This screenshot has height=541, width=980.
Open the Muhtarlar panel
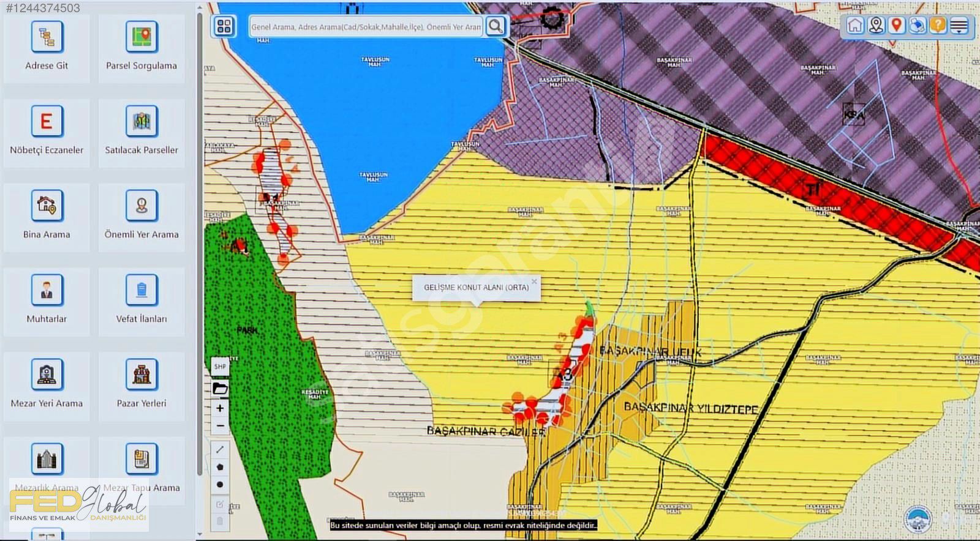47,291
